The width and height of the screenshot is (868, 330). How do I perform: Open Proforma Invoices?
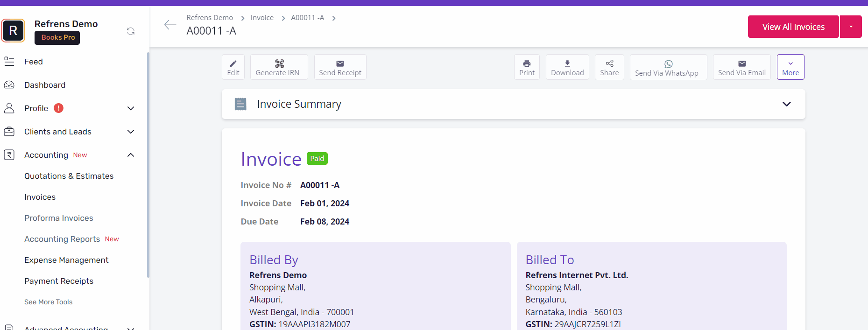pos(59,218)
